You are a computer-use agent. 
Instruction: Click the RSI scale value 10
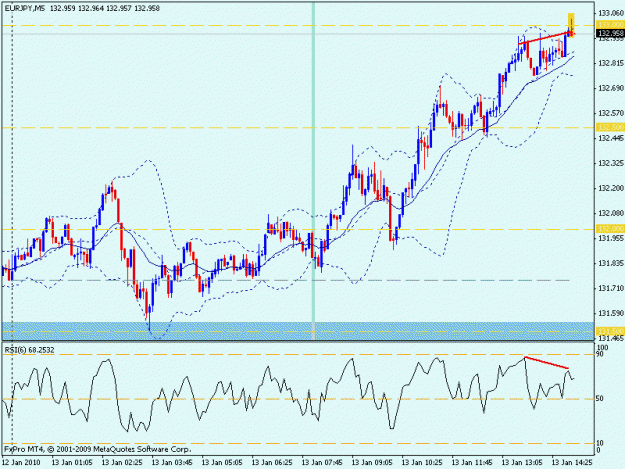[x=601, y=443]
